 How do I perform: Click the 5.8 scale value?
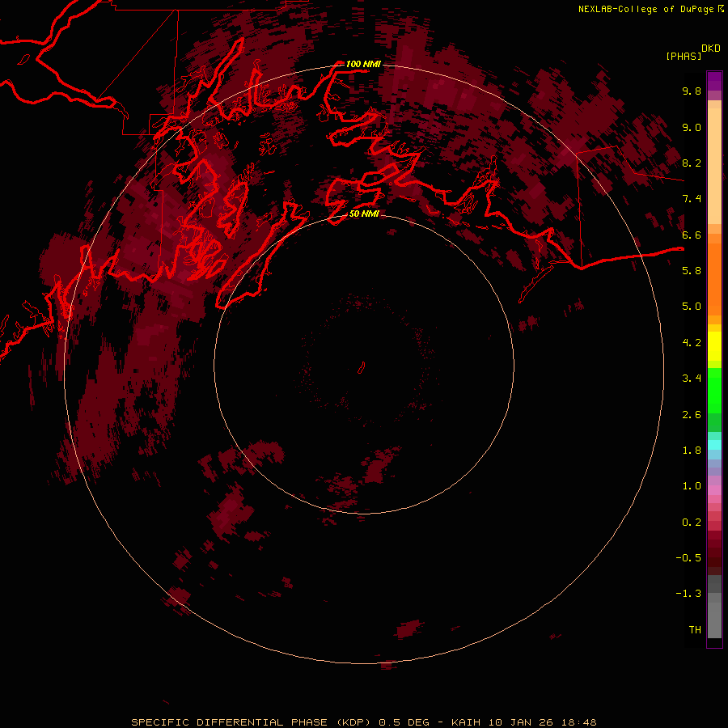pos(692,271)
